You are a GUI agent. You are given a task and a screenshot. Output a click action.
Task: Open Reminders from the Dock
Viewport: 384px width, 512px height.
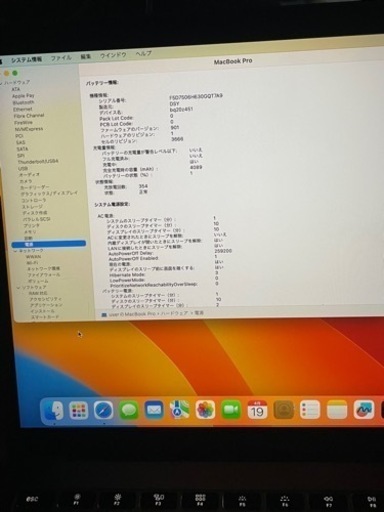click(310, 410)
